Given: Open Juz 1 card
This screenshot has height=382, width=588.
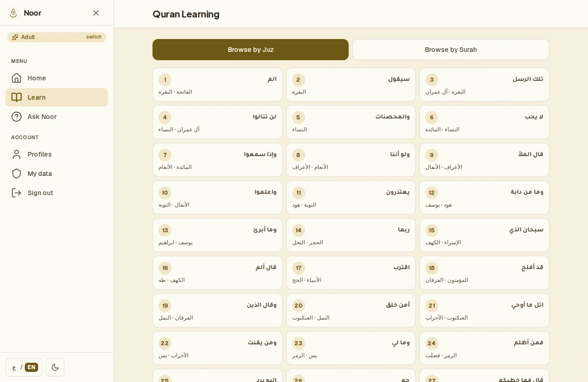Looking at the screenshot, I should tap(217, 84).
